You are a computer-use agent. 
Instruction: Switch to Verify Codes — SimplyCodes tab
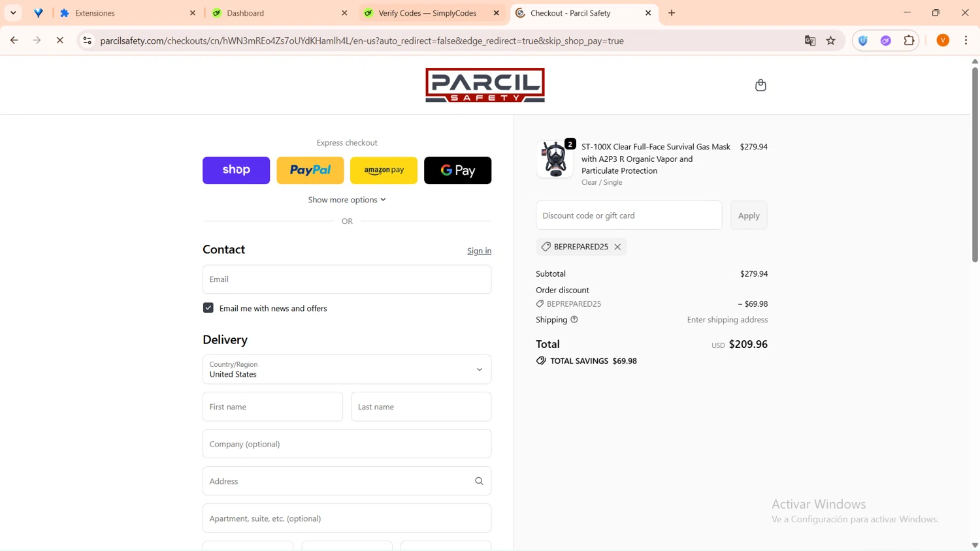pos(431,13)
